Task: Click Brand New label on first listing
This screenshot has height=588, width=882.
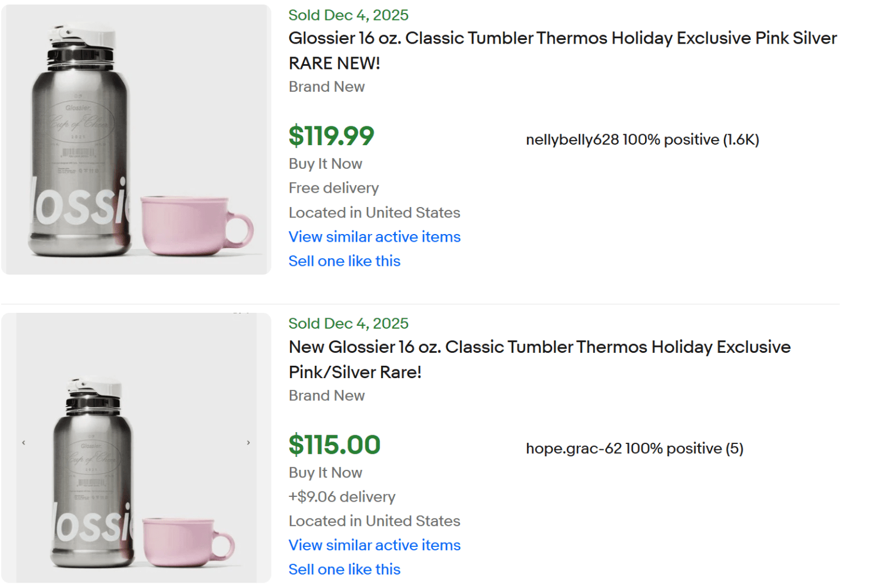Action: (326, 86)
